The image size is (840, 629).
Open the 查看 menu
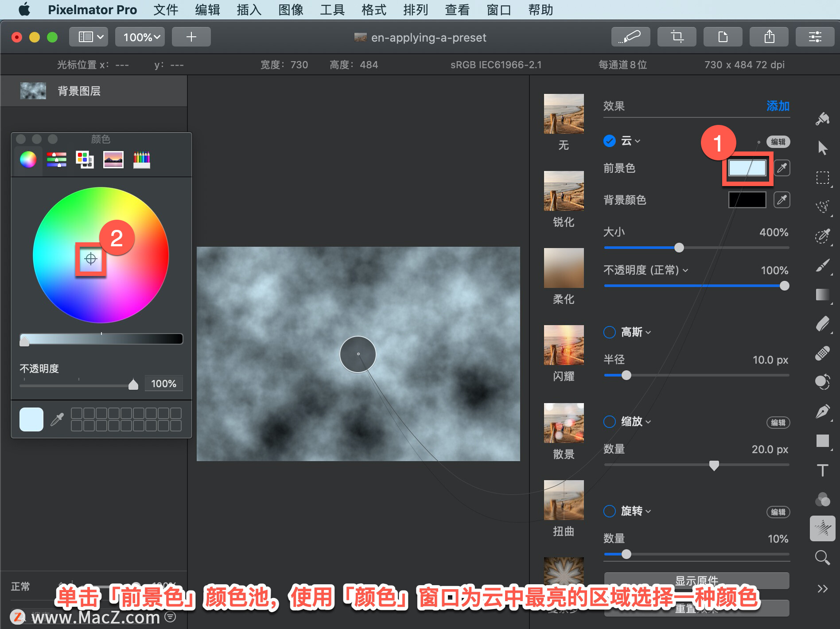click(457, 10)
